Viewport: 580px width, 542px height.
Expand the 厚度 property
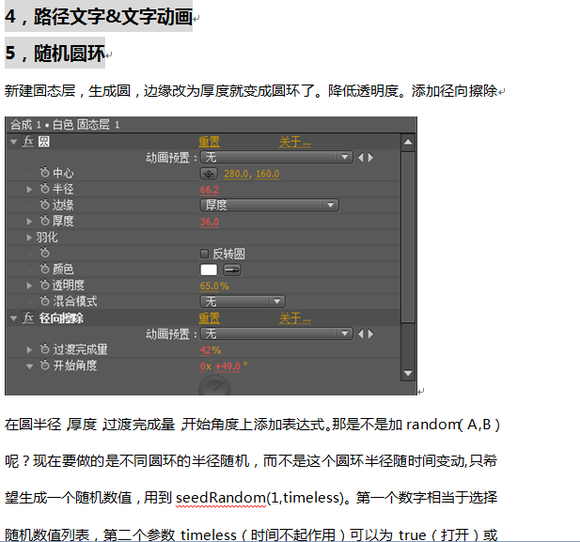tap(29, 221)
